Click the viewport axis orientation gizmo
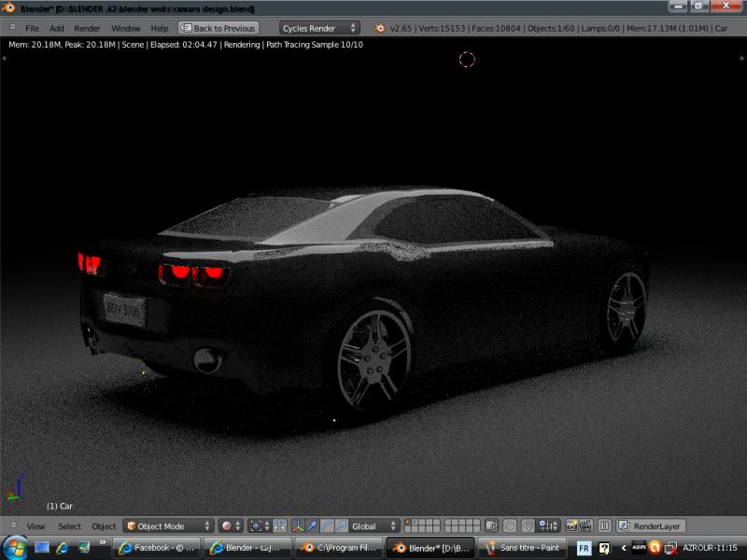747x560 pixels. 15,486
